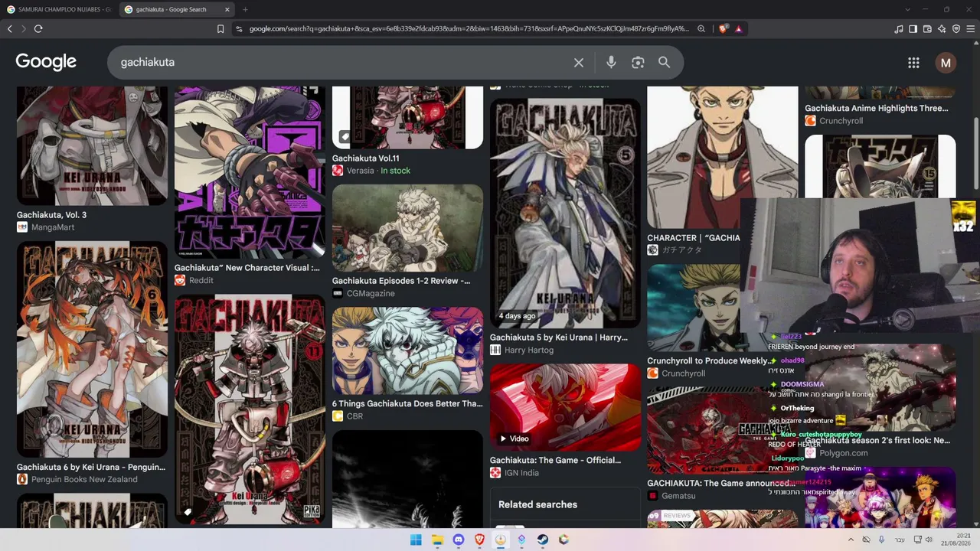Open Brave VPN shield icon

956,29
